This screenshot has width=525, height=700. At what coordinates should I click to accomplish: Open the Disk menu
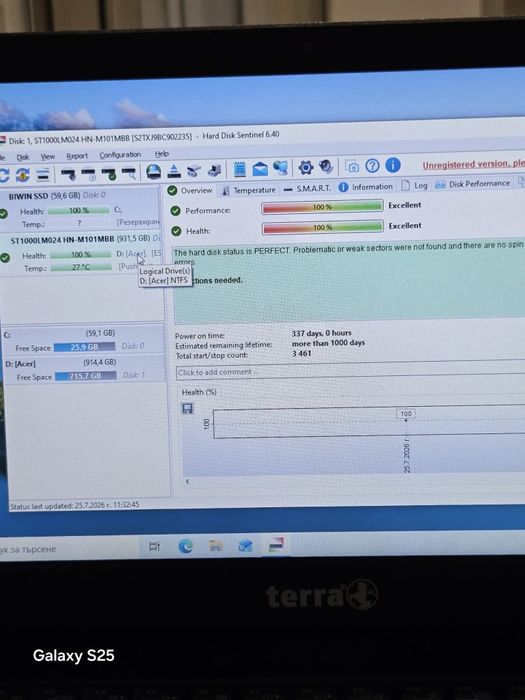click(23, 157)
